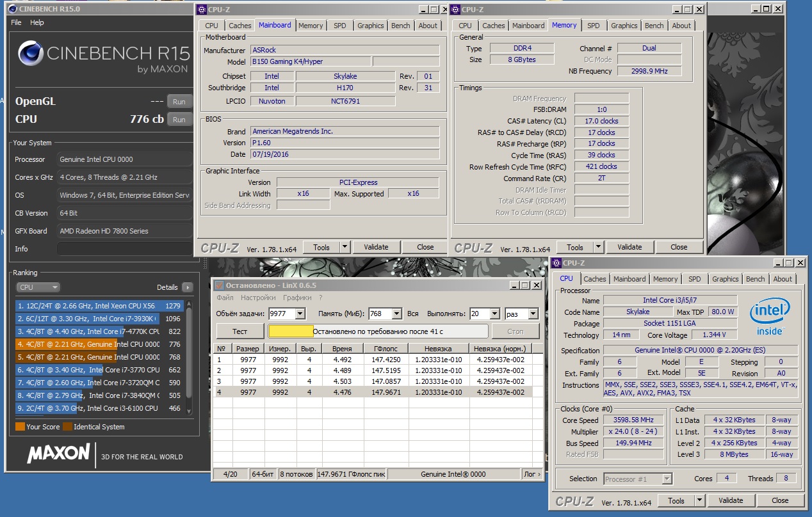Click Validate in the CPU-Z Mainboard window
This screenshot has width=812, height=517.
coord(376,247)
